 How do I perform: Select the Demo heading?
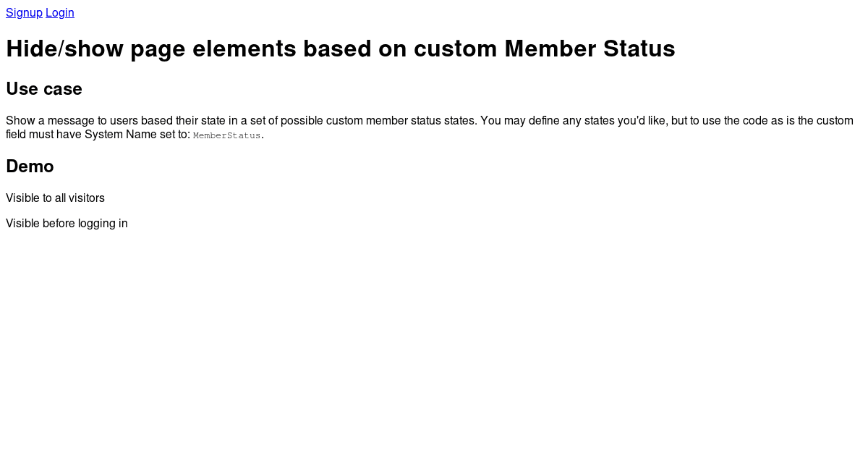30,166
